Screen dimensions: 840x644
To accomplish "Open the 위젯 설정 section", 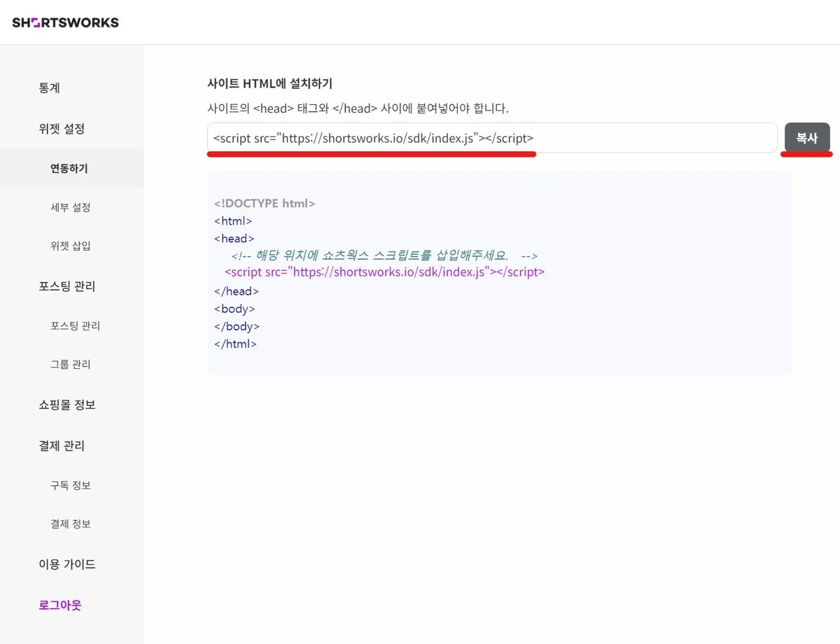I will tap(62, 129).
